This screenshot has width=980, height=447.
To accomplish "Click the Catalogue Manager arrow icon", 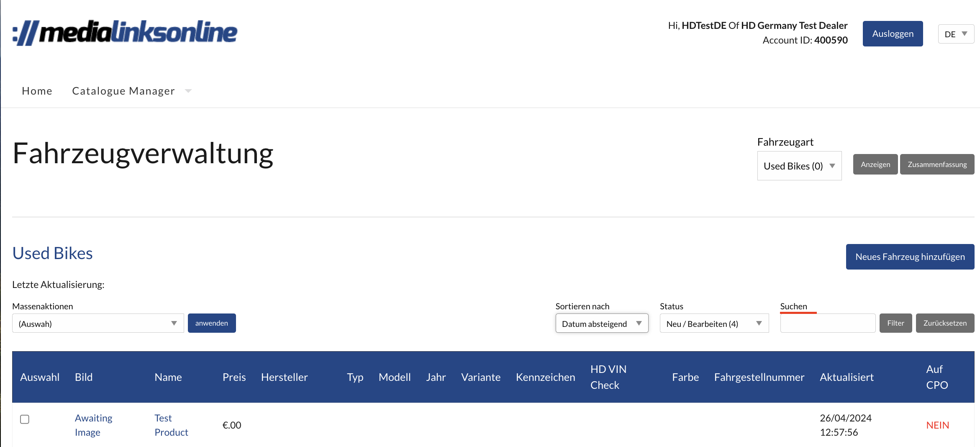I will [x=188, y=91].
